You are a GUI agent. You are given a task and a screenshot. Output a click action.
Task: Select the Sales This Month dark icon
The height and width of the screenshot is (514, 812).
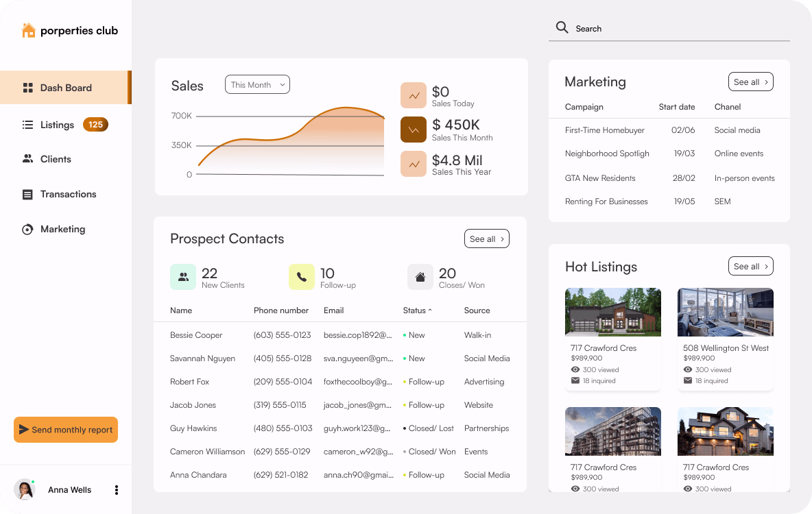pos(414,129)
